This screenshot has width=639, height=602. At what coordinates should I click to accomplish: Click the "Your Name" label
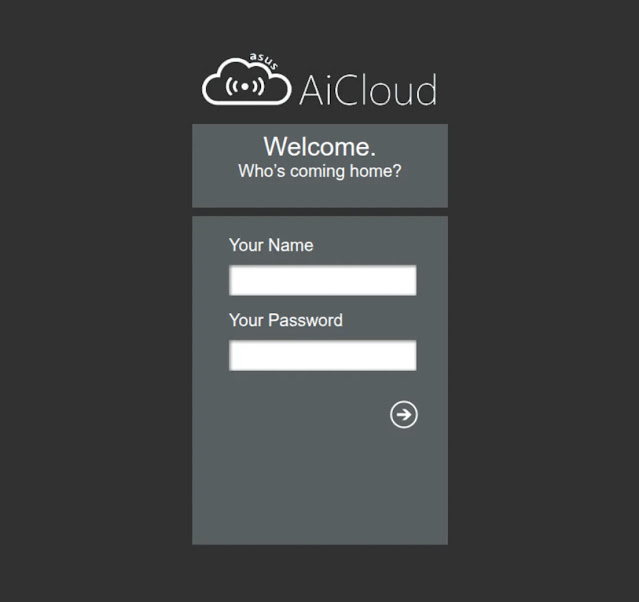[x=271, y=245]
